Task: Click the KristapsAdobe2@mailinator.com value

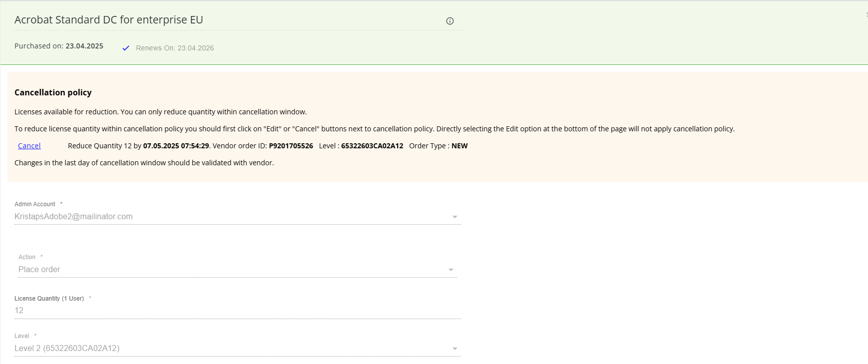Action: coord(73,217)
